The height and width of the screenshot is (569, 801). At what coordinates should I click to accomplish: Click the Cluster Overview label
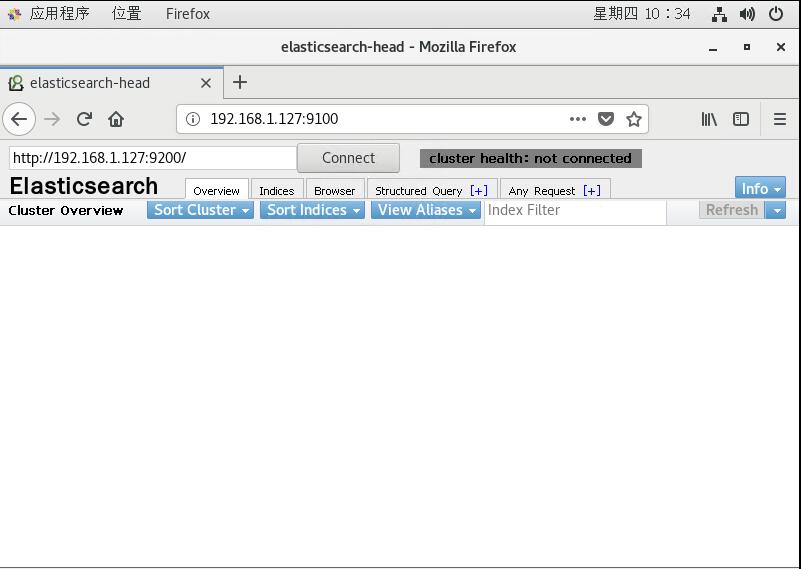(x=66, y=210)
